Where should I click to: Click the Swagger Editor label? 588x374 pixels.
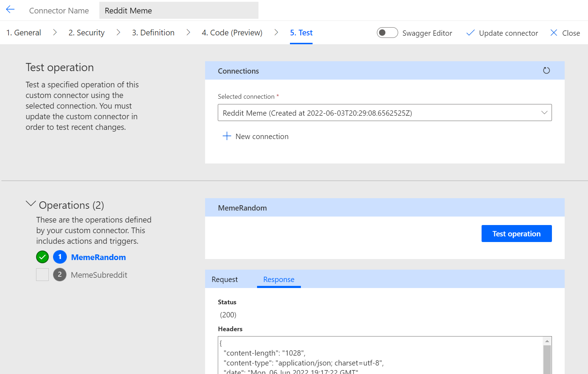(x=427, y=33)
